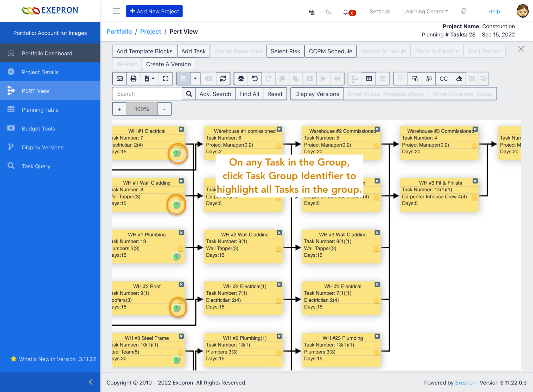Open the table grid view icon

369,78
